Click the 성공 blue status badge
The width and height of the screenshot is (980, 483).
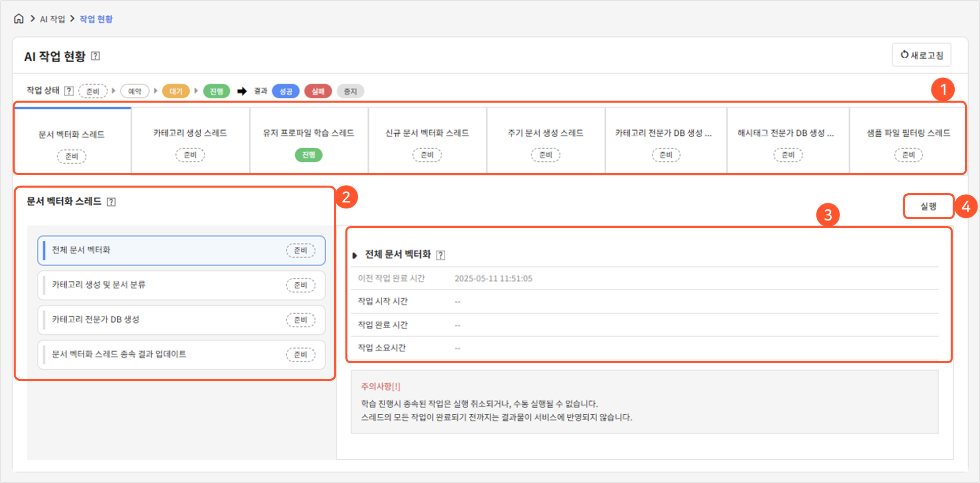286,92
